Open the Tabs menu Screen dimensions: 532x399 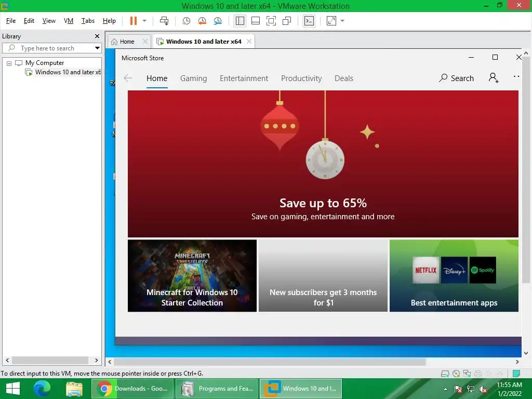tap(88, 21)
